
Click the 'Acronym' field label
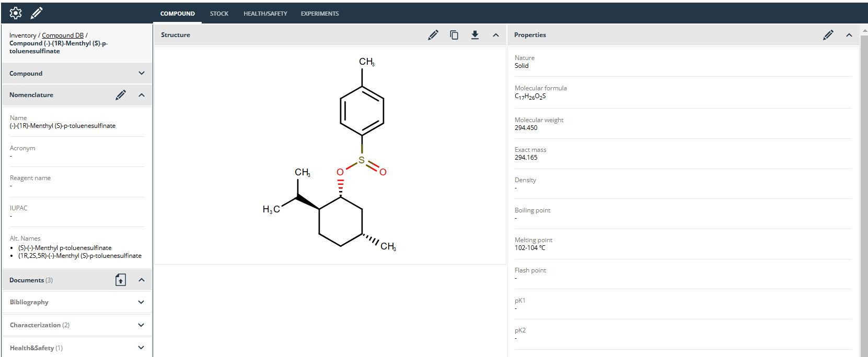click(22, 148)
